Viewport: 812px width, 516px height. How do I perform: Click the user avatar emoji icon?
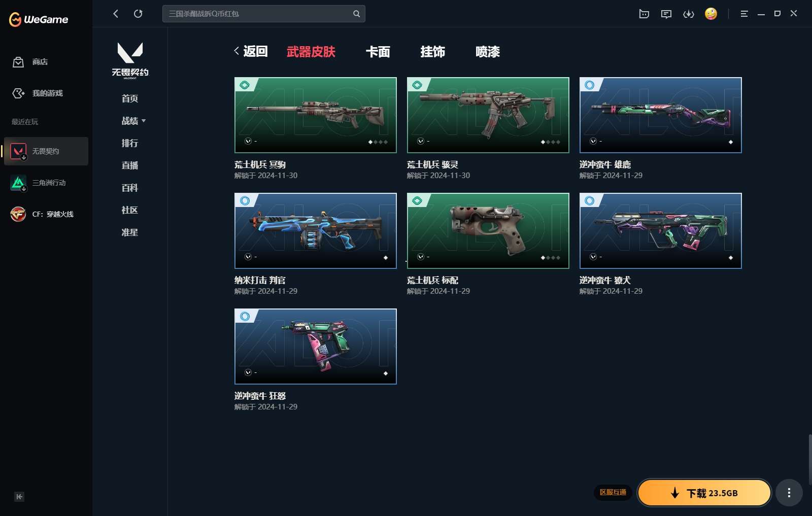[x=711, y=14]
